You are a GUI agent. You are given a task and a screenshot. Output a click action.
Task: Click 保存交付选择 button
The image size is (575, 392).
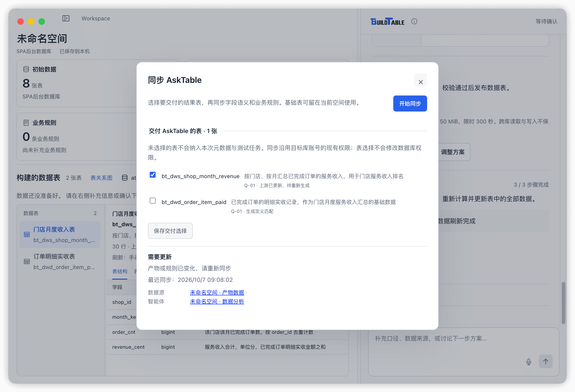click(170, 231)
